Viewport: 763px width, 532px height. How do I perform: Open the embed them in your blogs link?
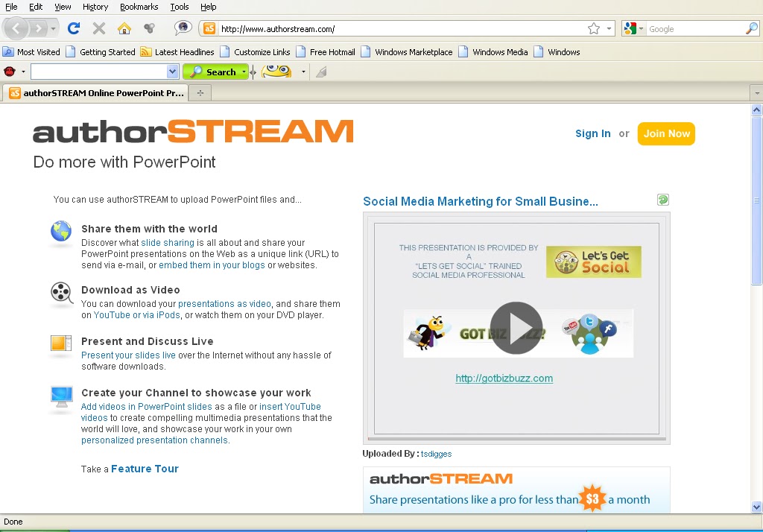coord(212,265)
